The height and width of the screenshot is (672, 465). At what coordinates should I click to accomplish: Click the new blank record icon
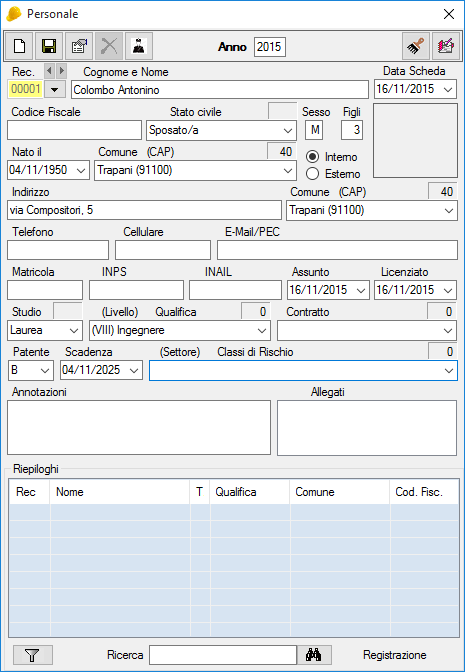coord(19,46)
